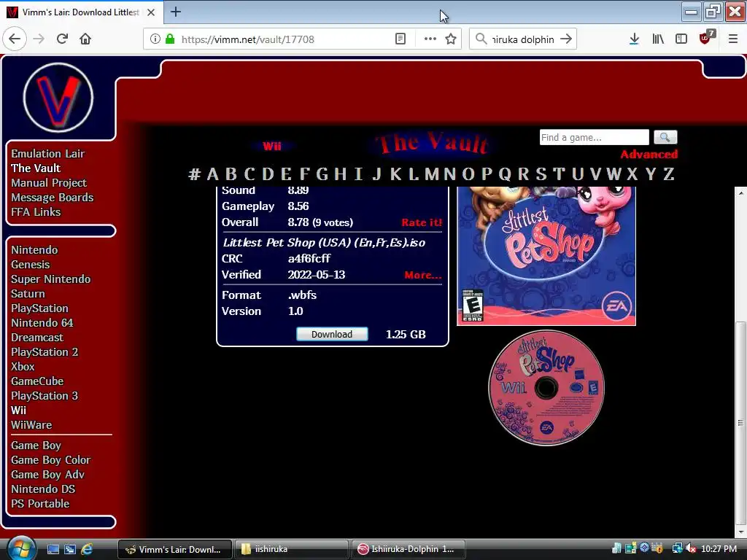Click the Vimm's Lair V logo

pos(58,98)
